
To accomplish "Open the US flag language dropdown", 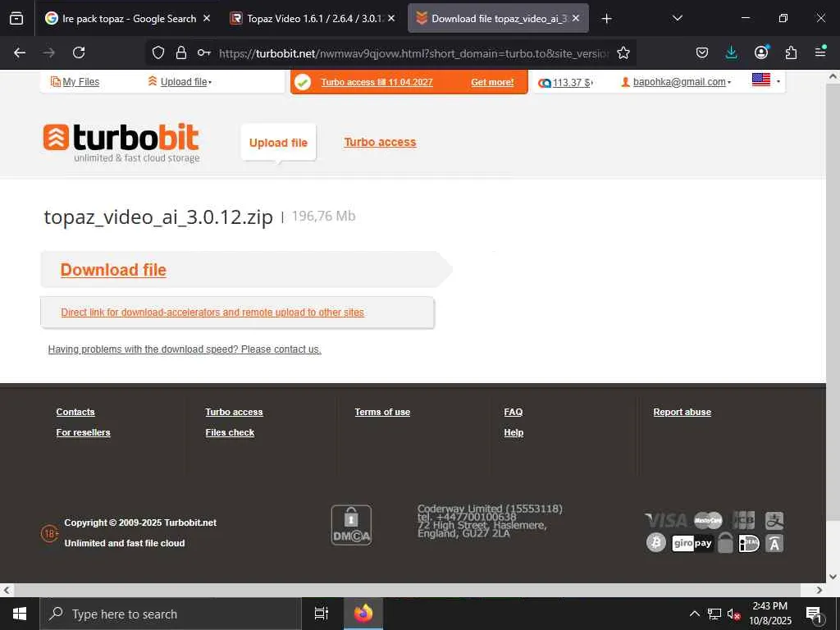I will [x=766, y=81].
